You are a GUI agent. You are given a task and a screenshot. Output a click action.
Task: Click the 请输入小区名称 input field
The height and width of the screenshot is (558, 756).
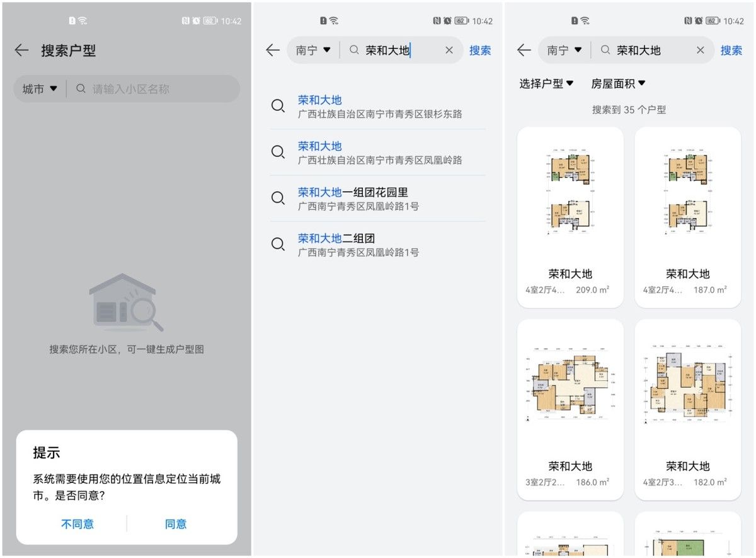(154, 89)
